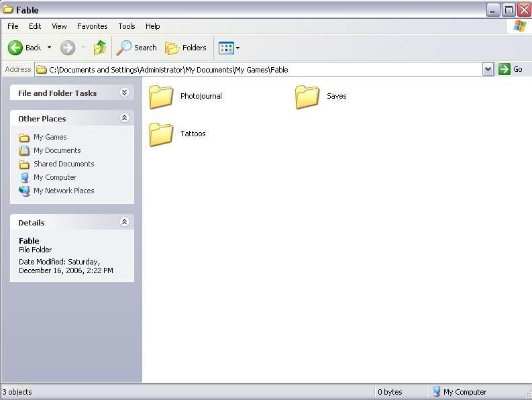Collapse the Details panel

tap(125, 221)
